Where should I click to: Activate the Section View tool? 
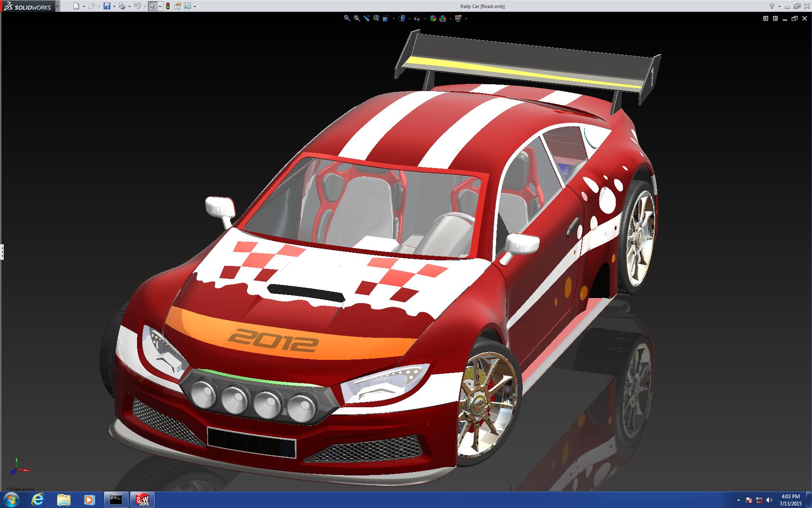376,18
